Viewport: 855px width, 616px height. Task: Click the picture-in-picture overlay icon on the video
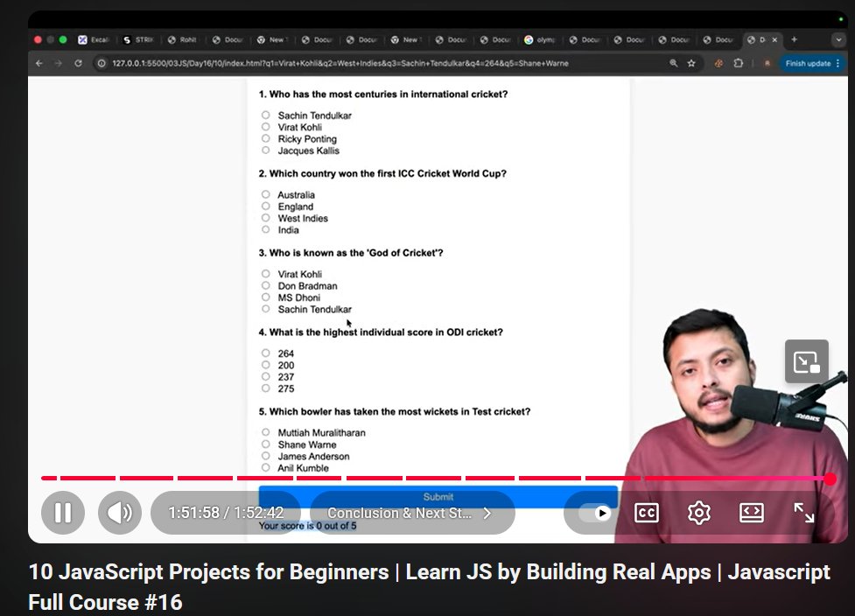[807, 361]
